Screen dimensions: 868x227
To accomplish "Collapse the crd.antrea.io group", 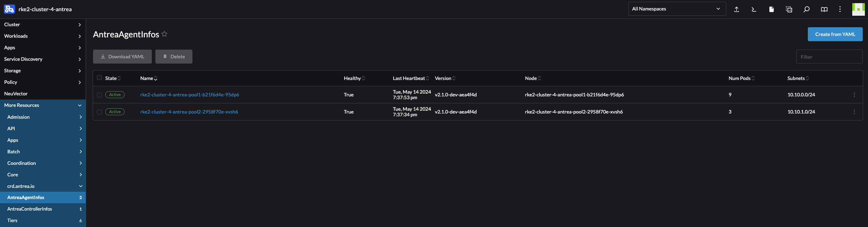I will tap(43, 186).
